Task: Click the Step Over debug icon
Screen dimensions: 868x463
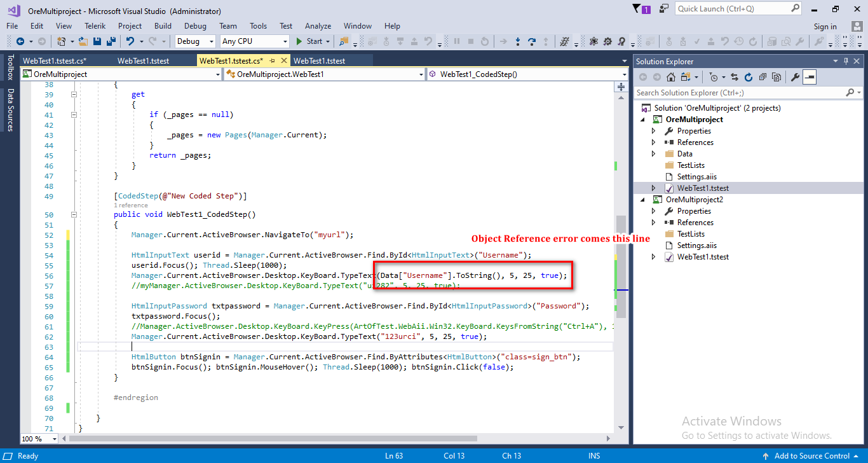Action: coord(532,41)
